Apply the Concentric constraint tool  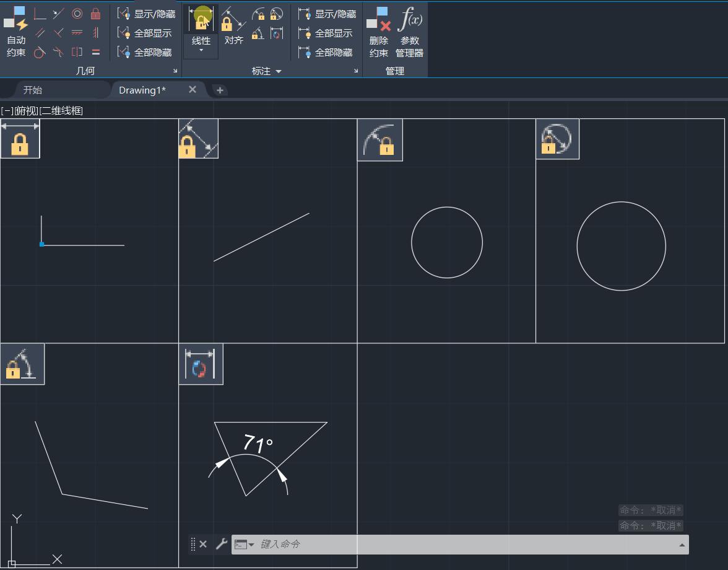pyautogui.click(x=77, y=14)
